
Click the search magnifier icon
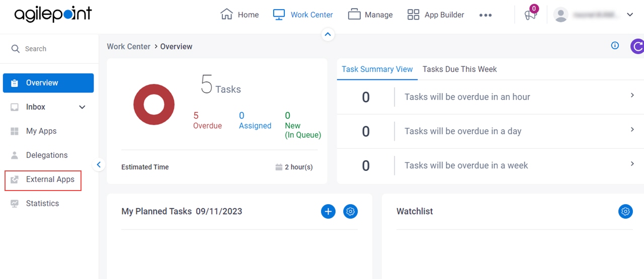16,48
